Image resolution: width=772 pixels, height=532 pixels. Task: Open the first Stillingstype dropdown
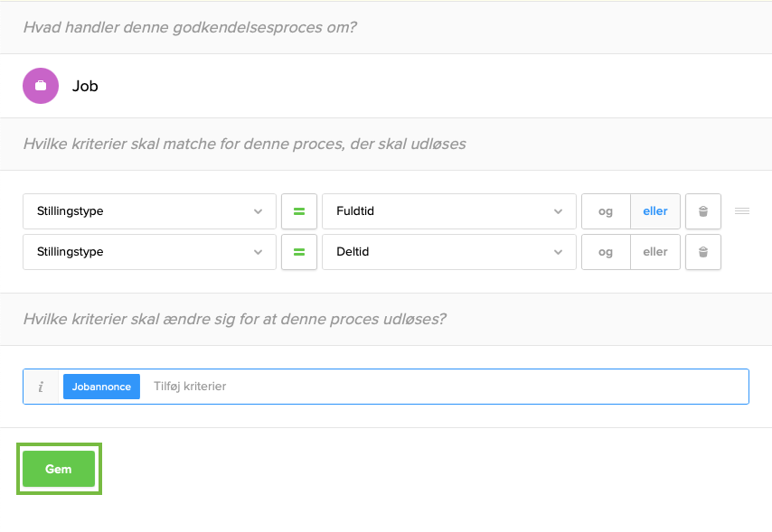[149, 211]
